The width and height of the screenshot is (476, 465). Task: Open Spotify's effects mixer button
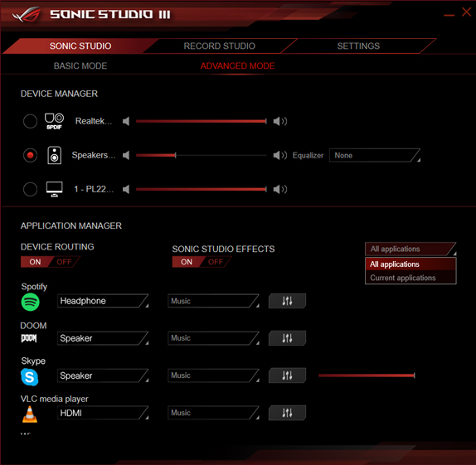coord(287,301)
